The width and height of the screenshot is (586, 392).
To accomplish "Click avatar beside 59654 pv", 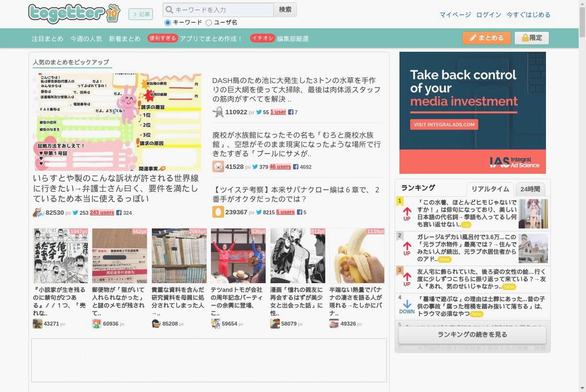I will tap(215, 324).
